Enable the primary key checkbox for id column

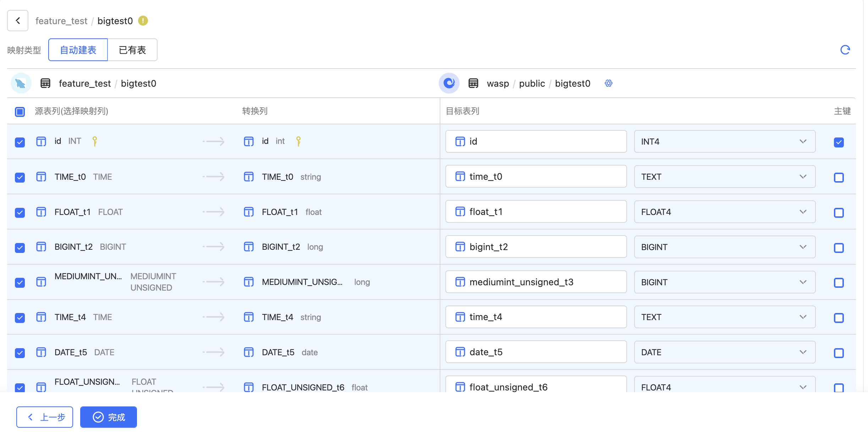(x=839, y=142)
